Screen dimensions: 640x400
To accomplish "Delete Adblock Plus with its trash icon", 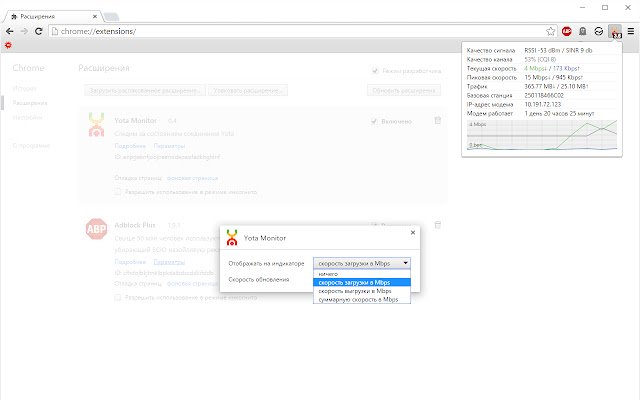I will [438, 225].
